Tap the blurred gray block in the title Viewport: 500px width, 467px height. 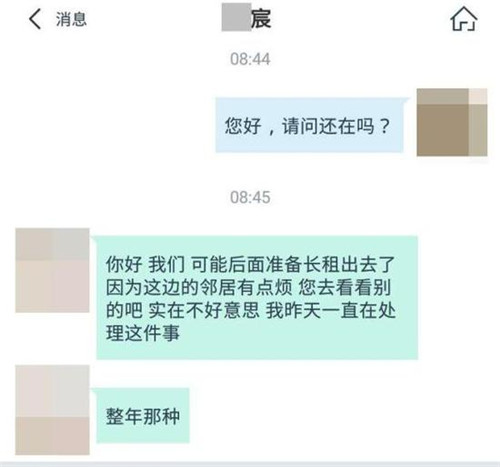236,17
